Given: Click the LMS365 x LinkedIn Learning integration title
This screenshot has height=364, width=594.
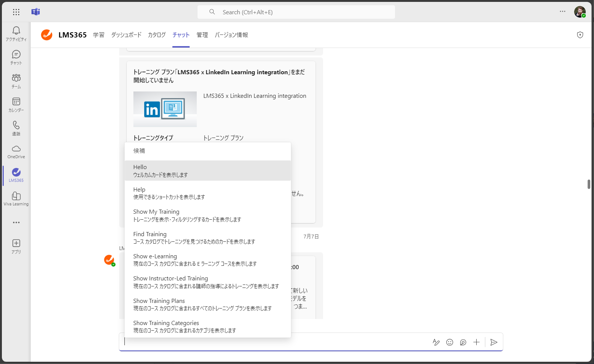Looking at the screenshot, I should pos(255,96).
